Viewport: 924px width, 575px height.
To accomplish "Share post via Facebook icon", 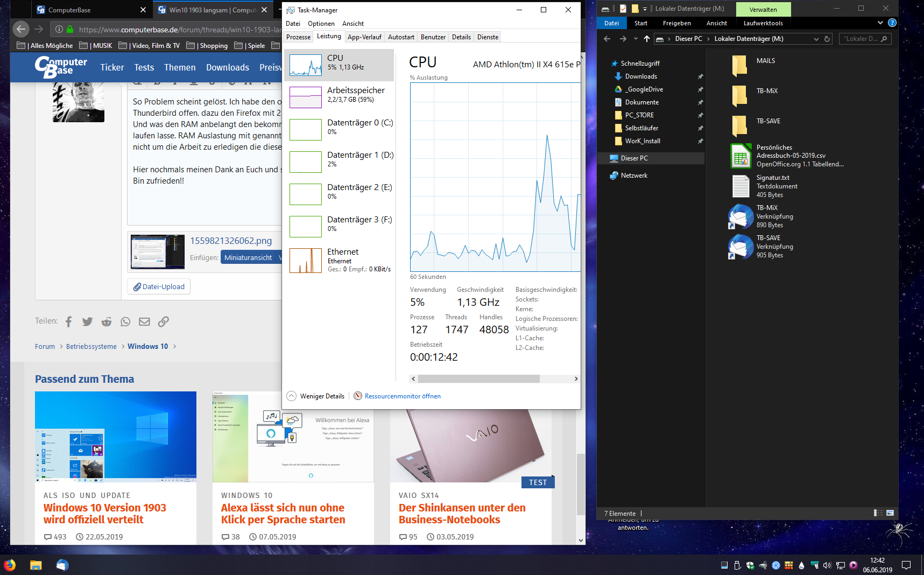I will [x=68, y=322].
